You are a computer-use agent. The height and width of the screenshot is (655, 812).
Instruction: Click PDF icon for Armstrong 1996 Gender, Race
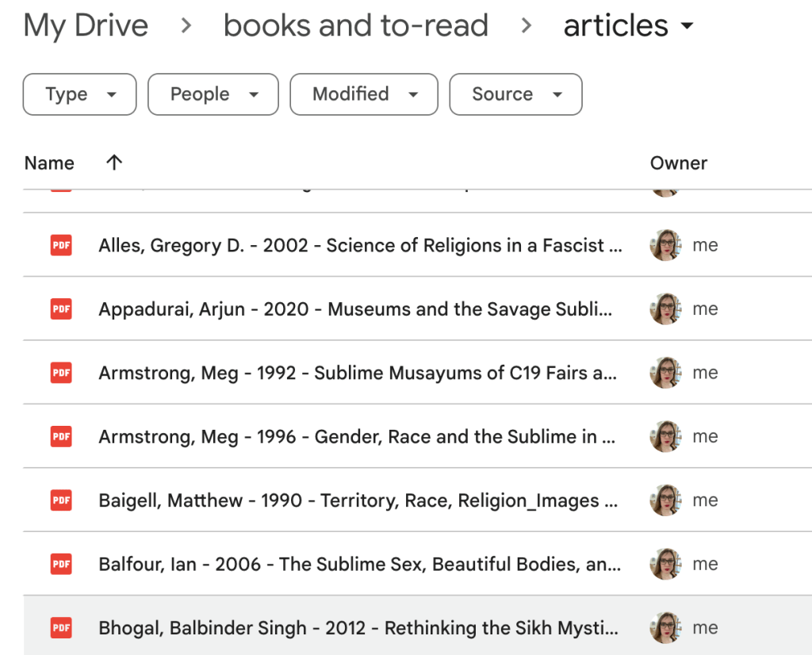(61, 436)
